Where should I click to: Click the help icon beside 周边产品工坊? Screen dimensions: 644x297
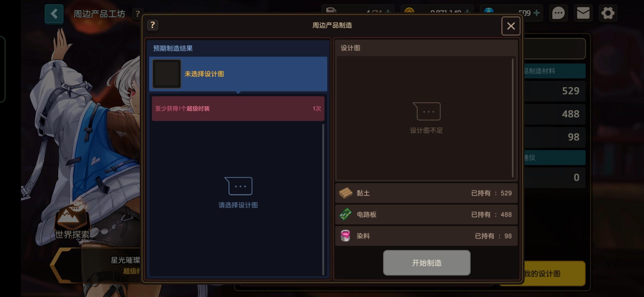pos(138,13)
